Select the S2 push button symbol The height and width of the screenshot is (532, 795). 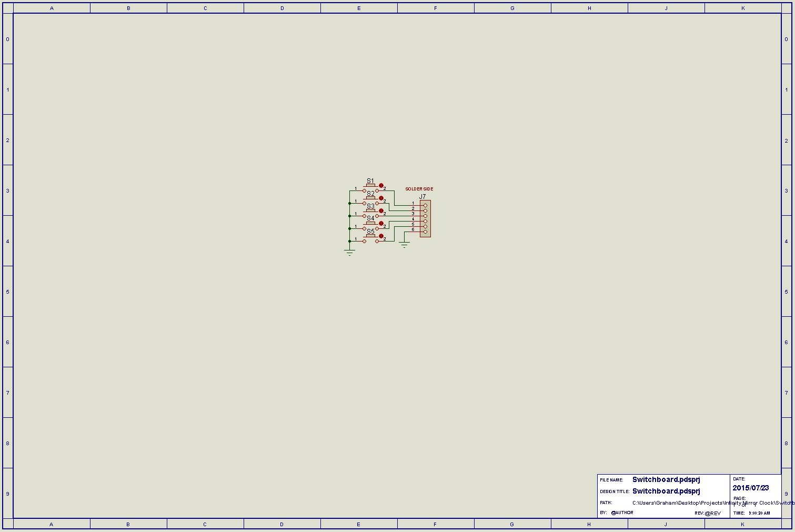coord(370,200)
